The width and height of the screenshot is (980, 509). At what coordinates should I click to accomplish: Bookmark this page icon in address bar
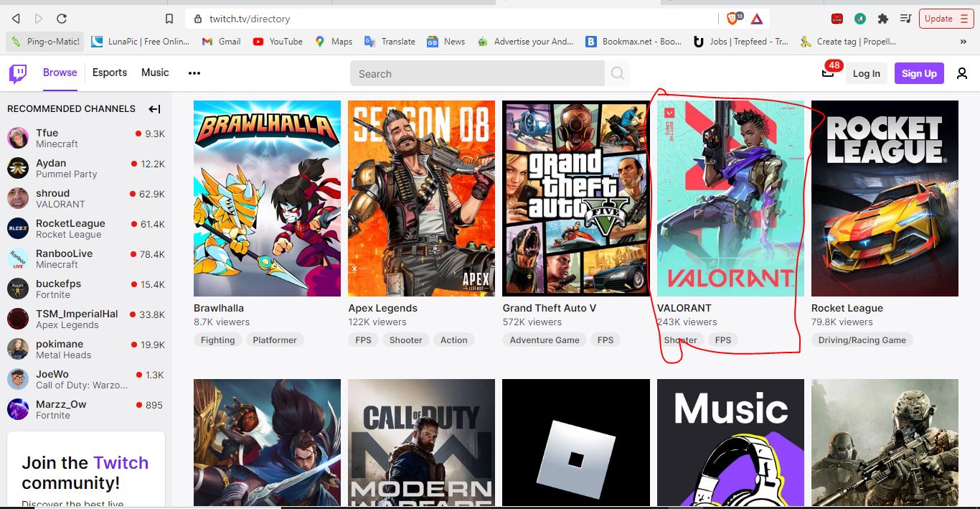click(169, 19)
